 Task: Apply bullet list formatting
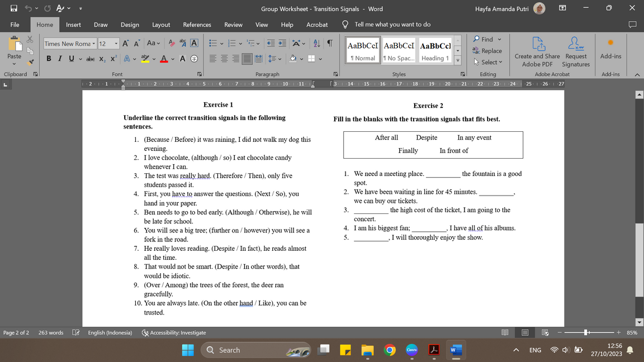213,43
